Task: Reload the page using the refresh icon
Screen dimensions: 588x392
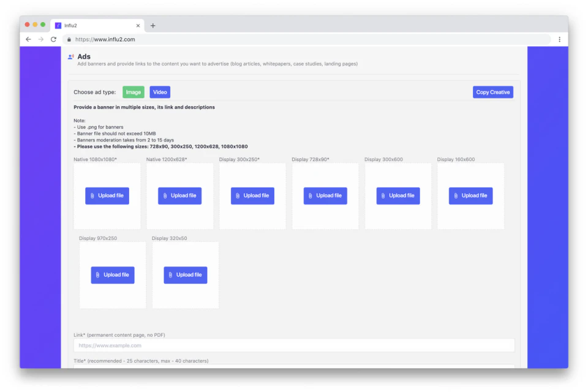Action: point(53,39)
